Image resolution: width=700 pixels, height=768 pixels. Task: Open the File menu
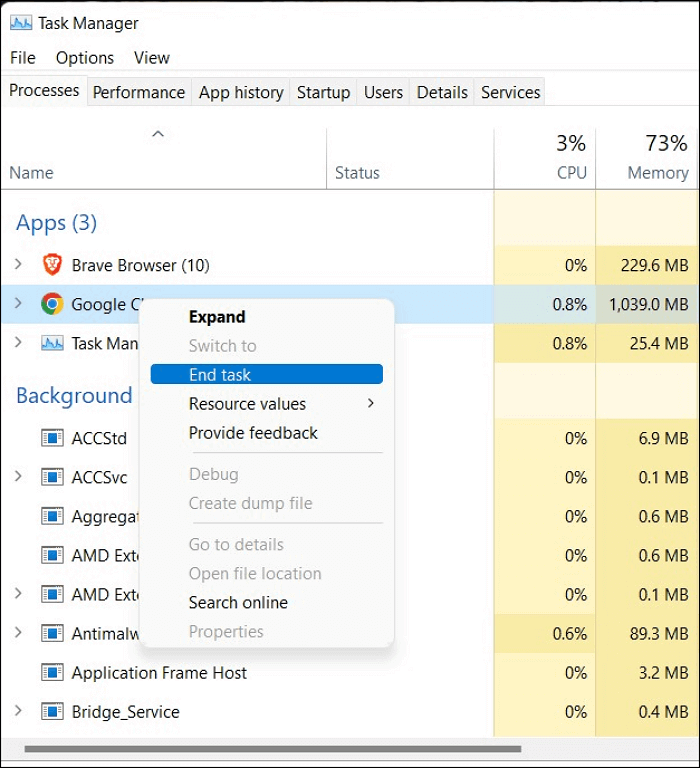click(23, 58)
